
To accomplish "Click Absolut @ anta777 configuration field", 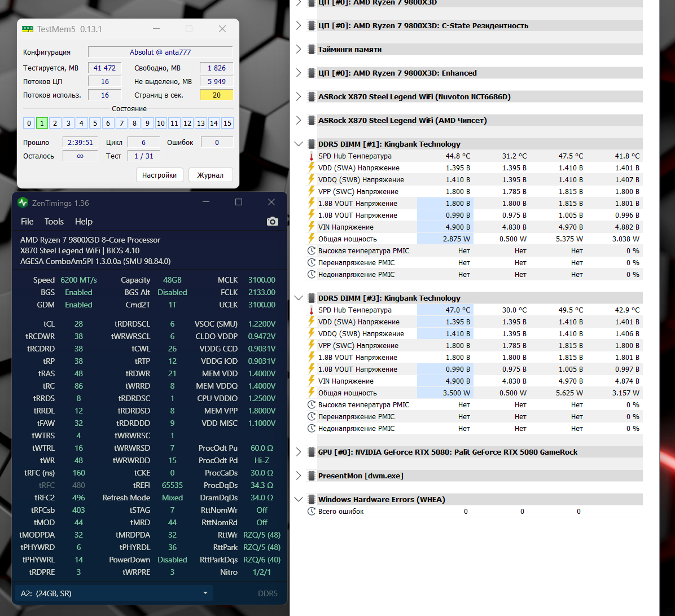I will [x=160, y=52].
